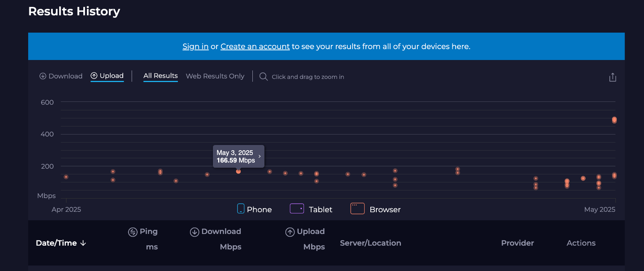
Task: Click the Provider column header
Action: click(518, 243)
